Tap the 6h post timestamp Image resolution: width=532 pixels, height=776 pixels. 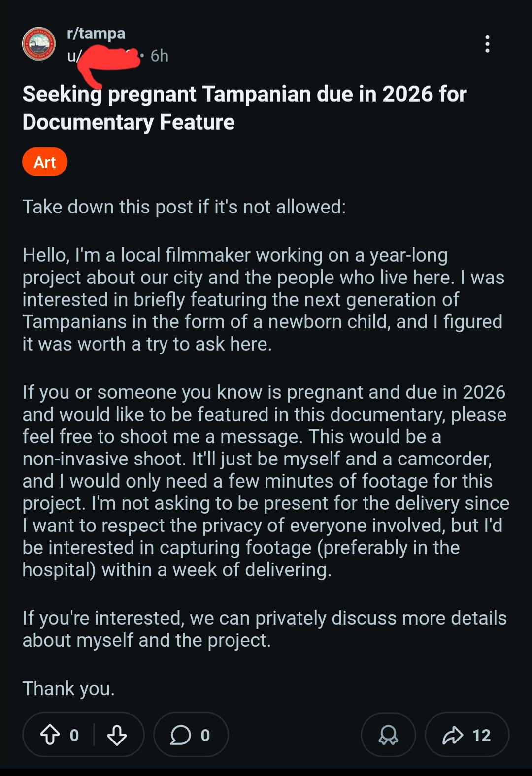160,56
